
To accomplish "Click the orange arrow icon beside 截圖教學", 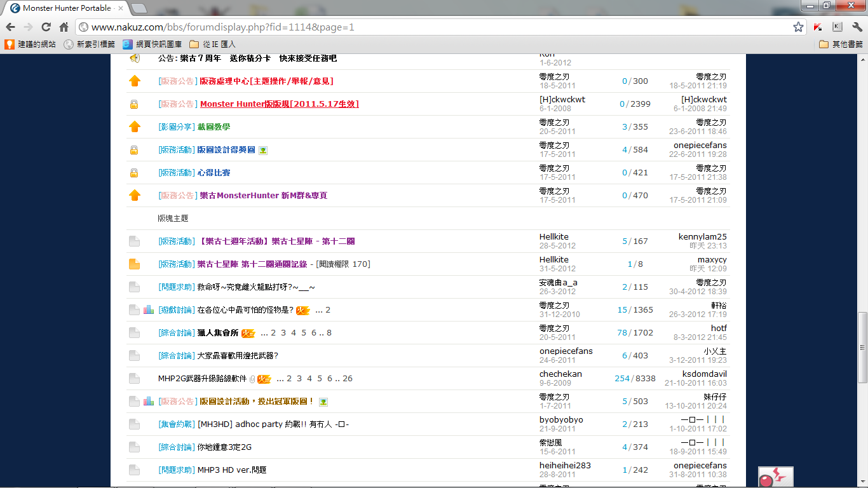I will click(x=134, y=127).
